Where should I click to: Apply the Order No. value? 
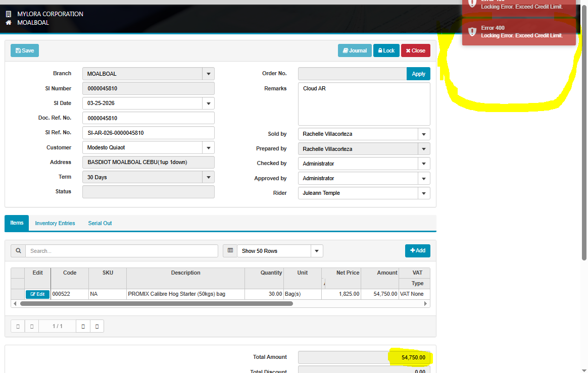pos(418,74)
